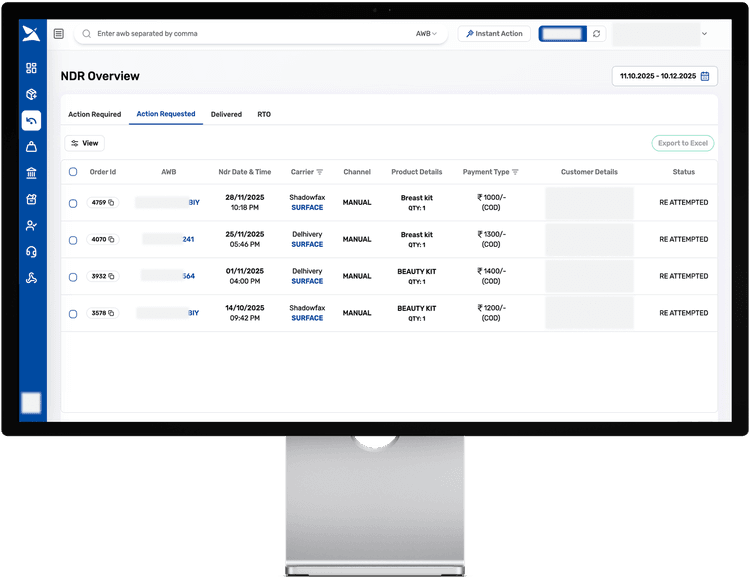
Task: Copy order ID 4759
Action: click(111, 203)
